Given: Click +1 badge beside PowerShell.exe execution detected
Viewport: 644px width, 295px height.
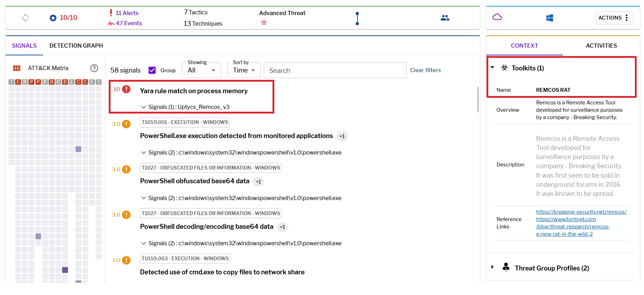Looking at the screenshot, I should tap(342, 136).
